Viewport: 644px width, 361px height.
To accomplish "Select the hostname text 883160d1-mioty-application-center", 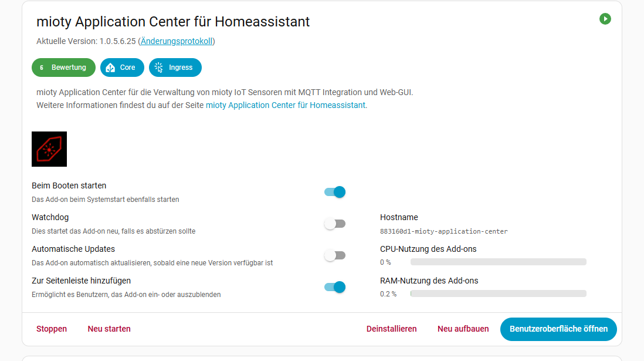I will click(443, 231).
